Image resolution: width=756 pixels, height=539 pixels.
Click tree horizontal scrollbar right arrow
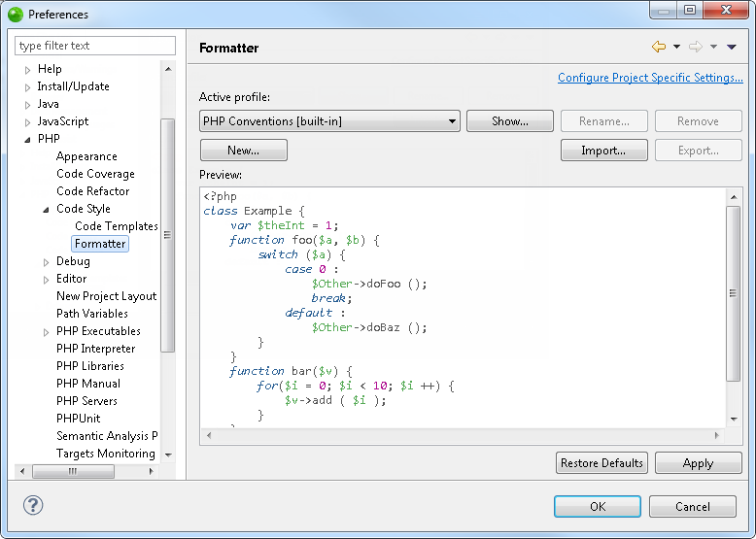click(x=152, y=471)
